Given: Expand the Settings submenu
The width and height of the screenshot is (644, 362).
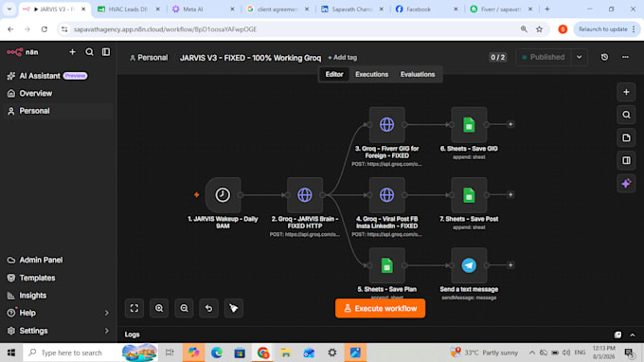Looking at the screenshot, I should (106, 331).
